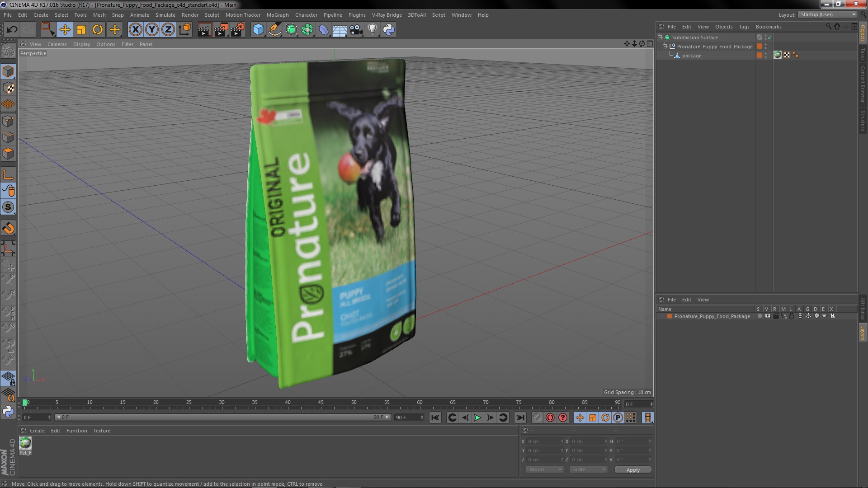The image size is (868, 488).
Task: Select the package object in tree
Action: click(692, 56)
